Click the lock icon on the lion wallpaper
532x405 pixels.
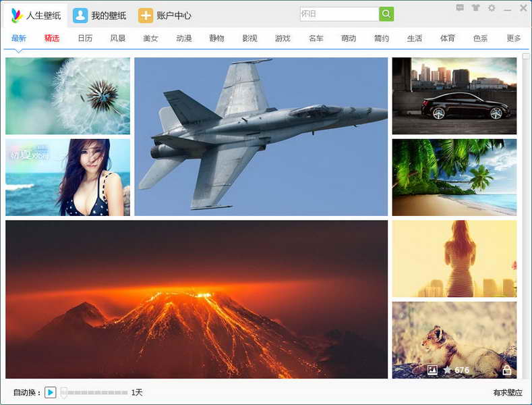(x=507, y=370)
